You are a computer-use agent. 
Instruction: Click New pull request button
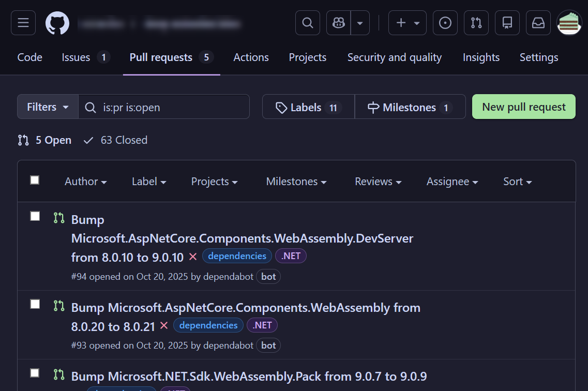tap(523, 107)
